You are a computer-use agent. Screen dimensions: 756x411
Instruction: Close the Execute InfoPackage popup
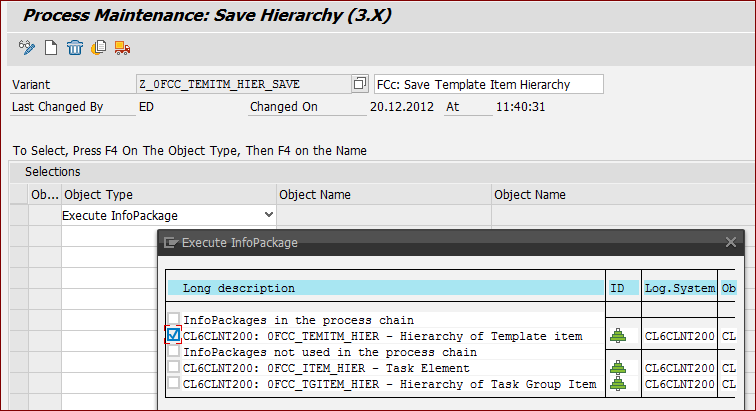(730, 242)
